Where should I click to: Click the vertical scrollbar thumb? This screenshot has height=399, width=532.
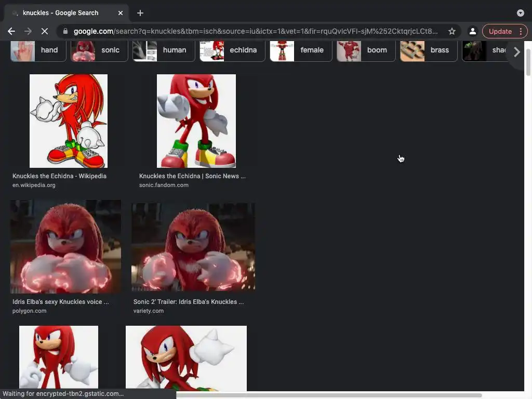[528, 62]
